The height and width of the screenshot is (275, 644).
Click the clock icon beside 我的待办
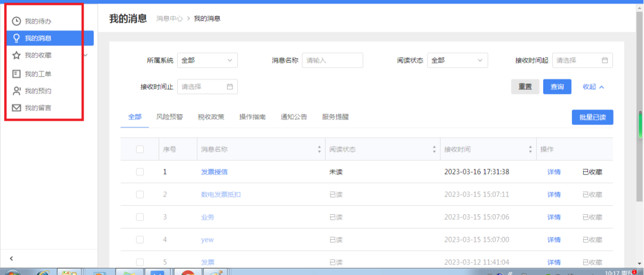pyautogui.click(x=16, y=21)
